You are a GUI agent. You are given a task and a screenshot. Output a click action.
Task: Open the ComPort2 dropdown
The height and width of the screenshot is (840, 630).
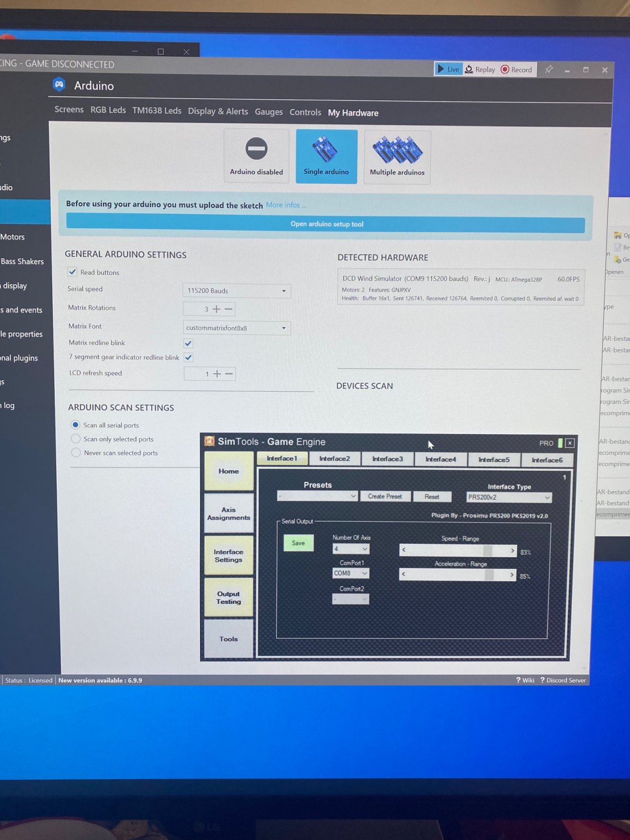351,599
